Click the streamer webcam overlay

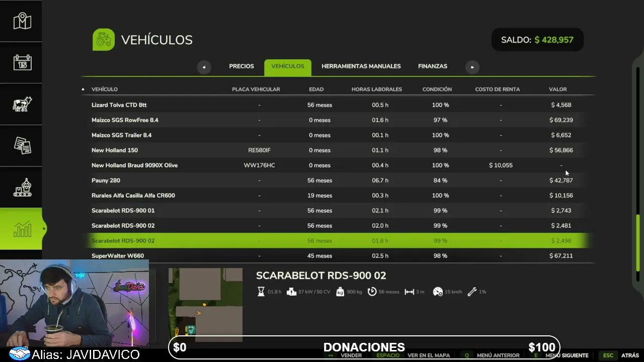coord(74,303)
